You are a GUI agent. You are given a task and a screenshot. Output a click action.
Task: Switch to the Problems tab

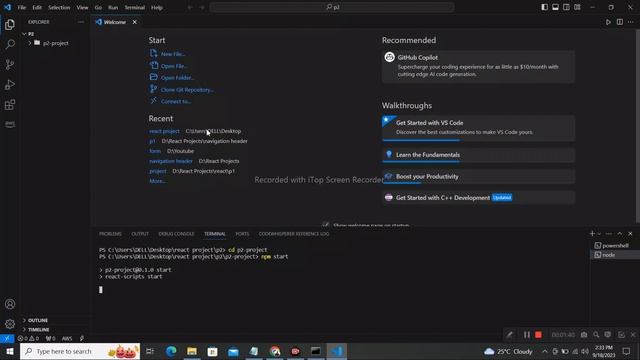110,234
